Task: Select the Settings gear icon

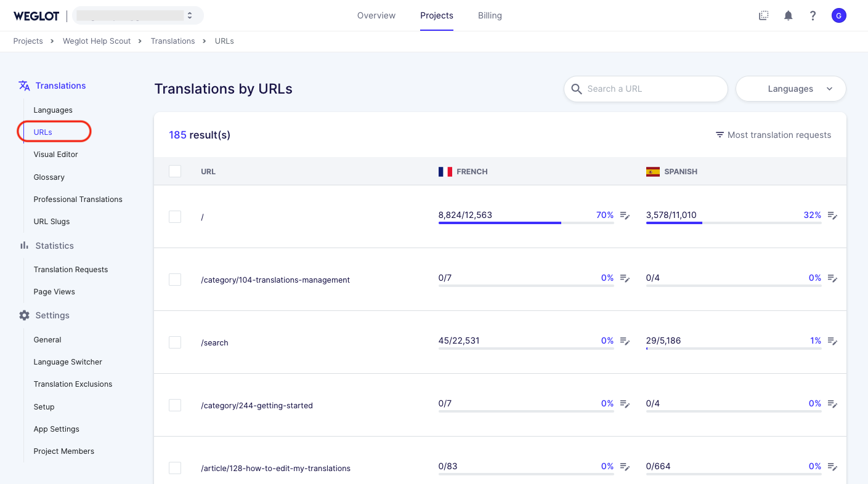Action: [24, 315]
